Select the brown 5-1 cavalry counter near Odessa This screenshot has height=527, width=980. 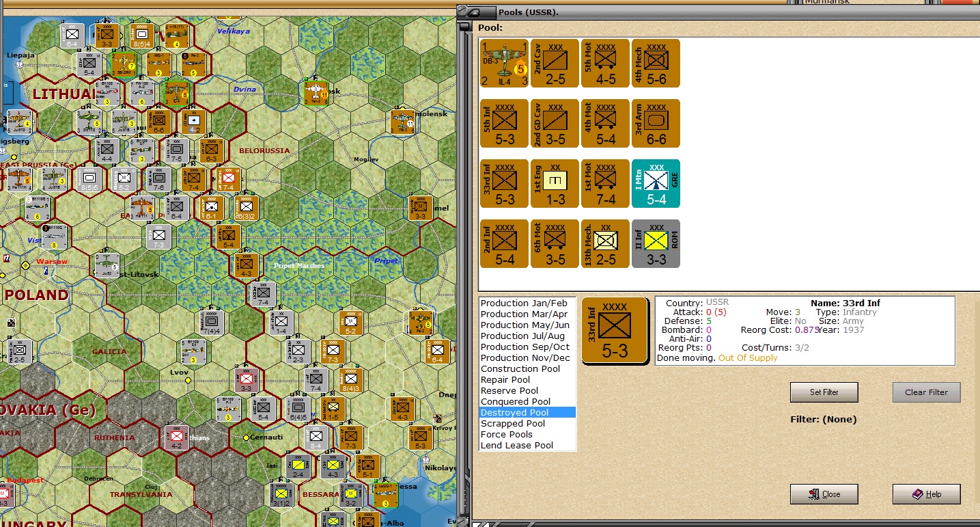pyautogui.click(x=367, y=465)
